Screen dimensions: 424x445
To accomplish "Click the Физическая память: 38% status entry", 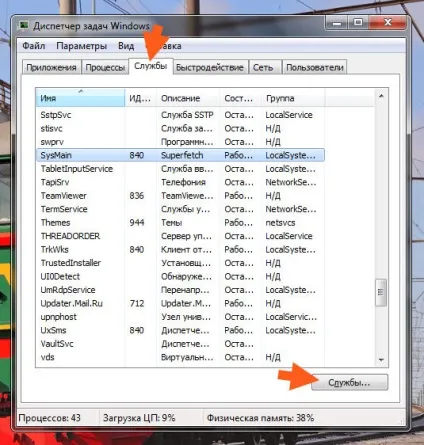I will pos(260,418).
